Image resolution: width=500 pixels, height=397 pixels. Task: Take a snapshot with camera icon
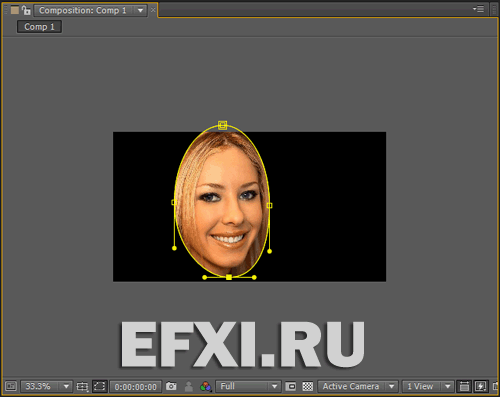171,386
